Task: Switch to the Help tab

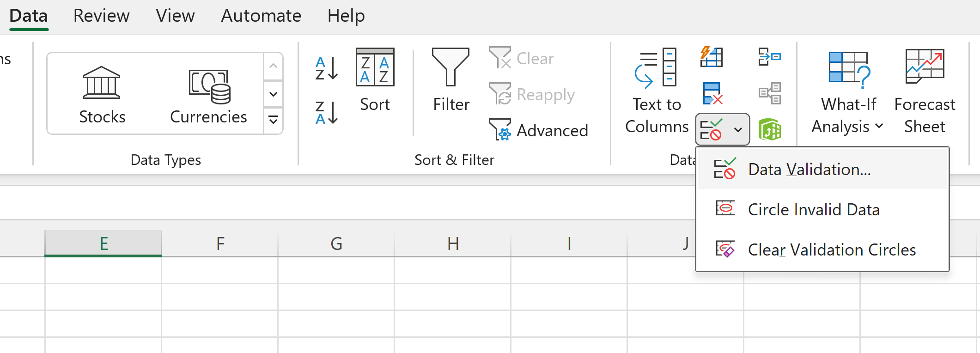Action: tap(346, 16)
